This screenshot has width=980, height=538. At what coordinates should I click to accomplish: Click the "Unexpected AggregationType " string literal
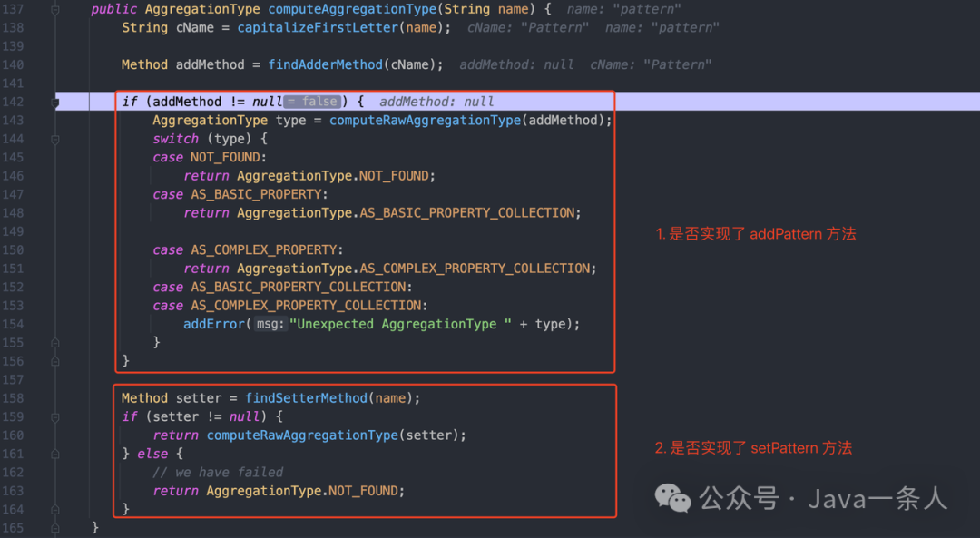pyautogui.click(x=400, y=324)
